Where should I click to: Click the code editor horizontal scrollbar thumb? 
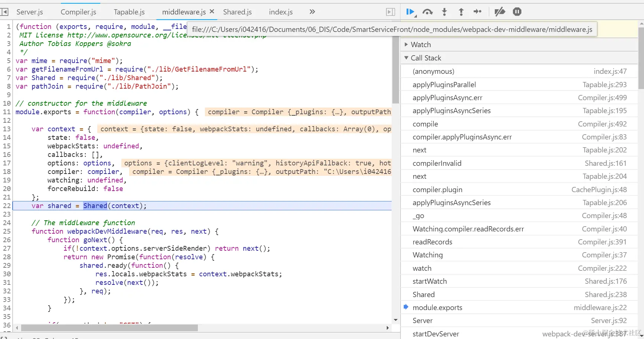(109, 328)
